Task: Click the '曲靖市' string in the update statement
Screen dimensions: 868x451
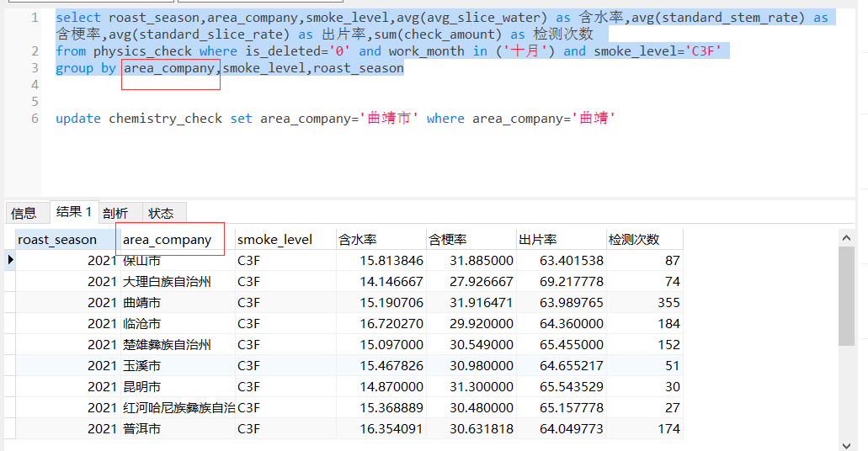Action: (389, 119)
